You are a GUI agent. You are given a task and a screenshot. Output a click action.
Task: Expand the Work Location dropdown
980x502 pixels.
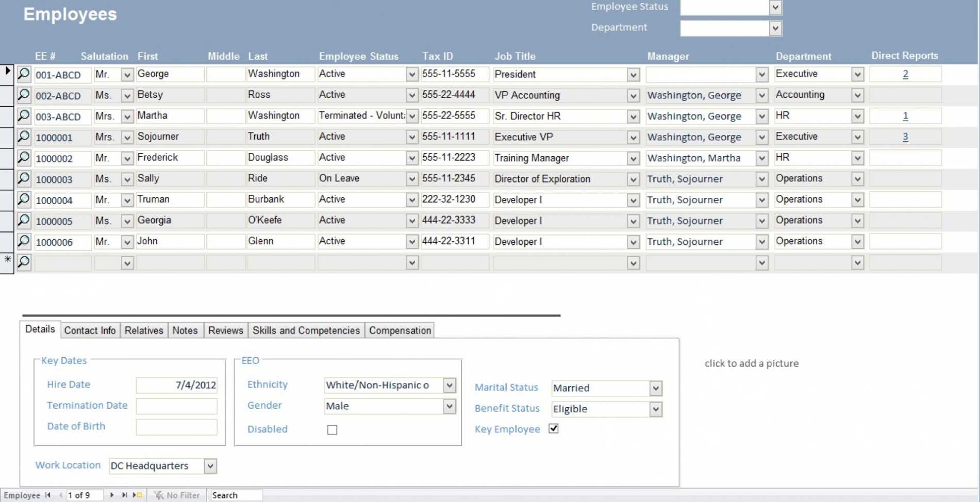209,465
